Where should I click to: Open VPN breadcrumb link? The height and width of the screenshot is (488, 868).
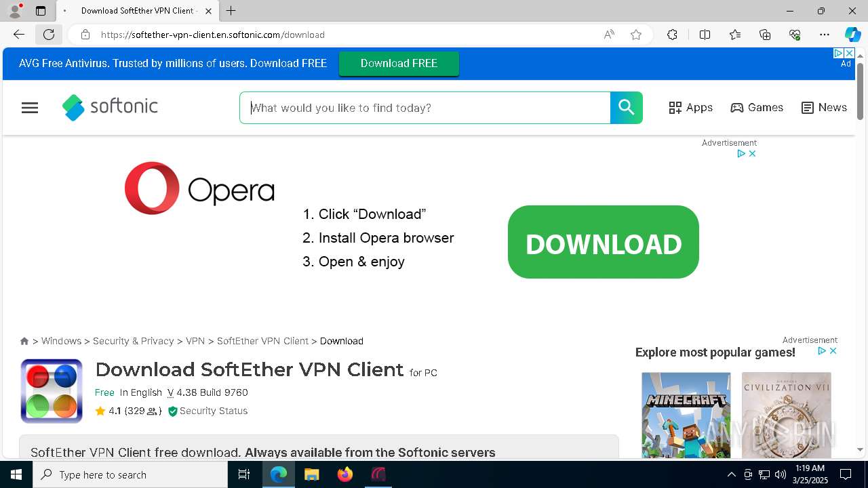point(195,341)
